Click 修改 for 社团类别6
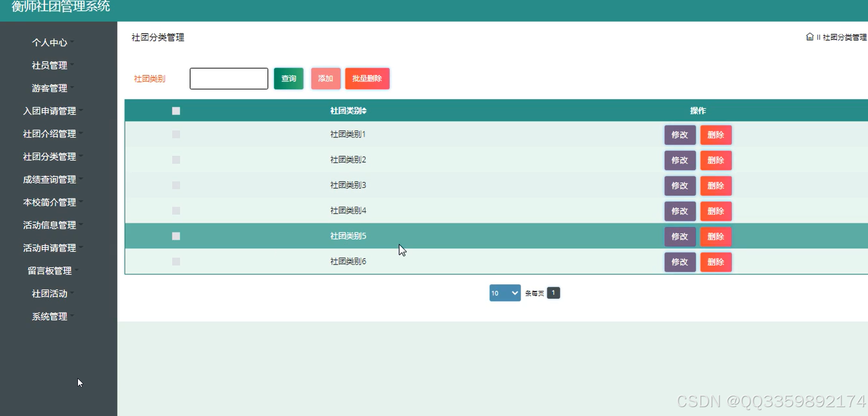Image resolution: width=868 pixels, height=416 pixels. [x=680, y=262]
